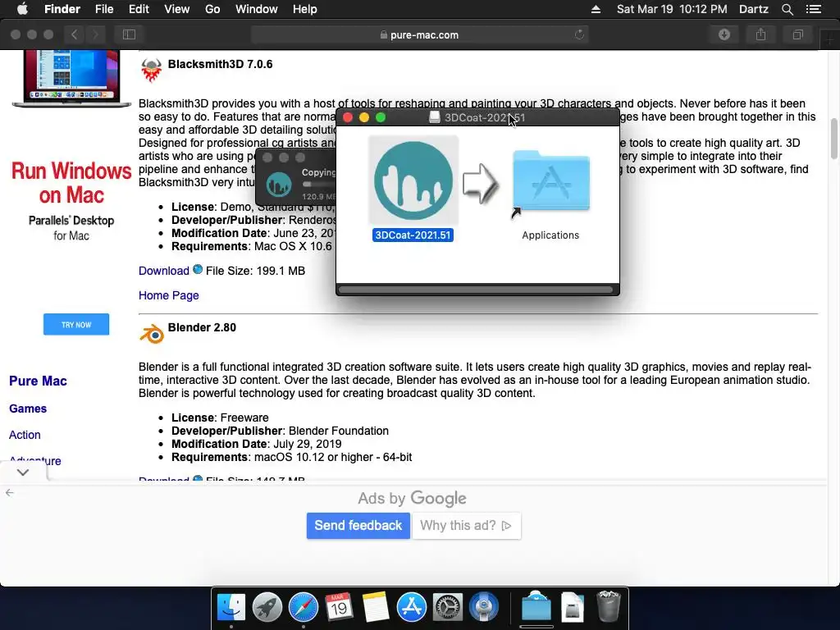Image resolution: width=840 pixels, height=630 pixels.
Task: Click the Blender logo icon
Action: click(x=152, y=334)
